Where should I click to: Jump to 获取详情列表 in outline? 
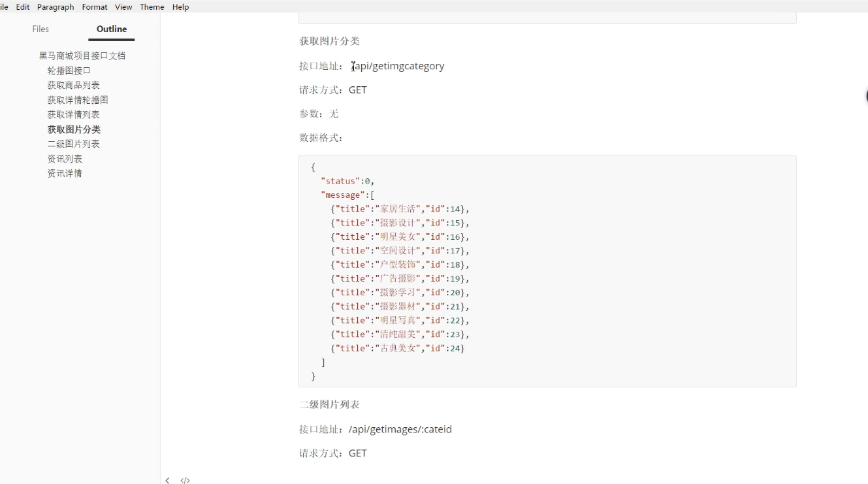tap(73, 114)
